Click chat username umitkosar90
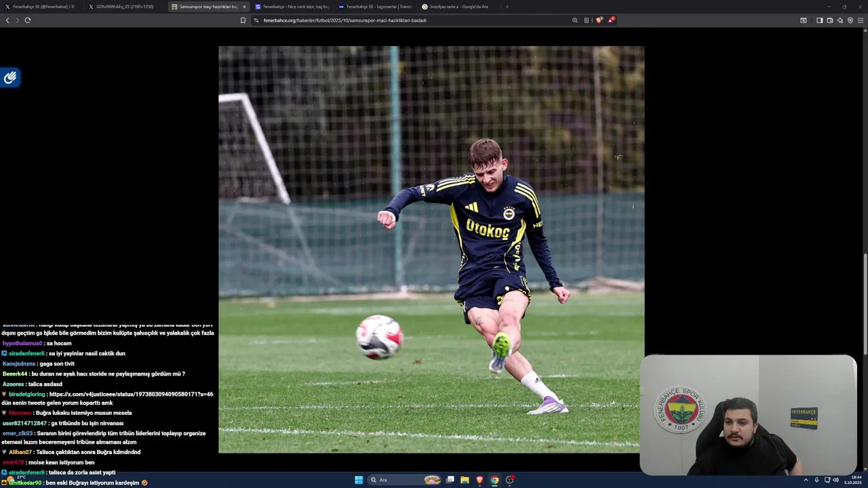 25,483
